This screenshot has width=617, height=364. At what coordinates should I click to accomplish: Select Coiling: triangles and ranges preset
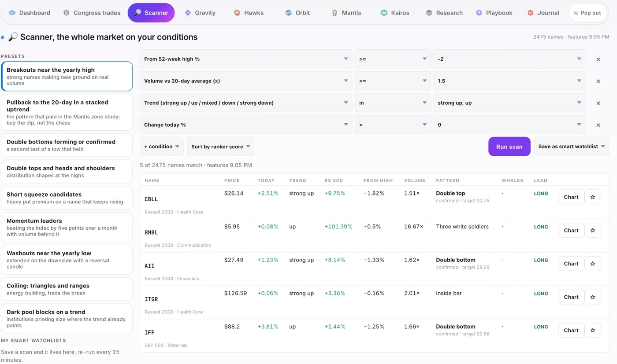click(x=67, y=289)
